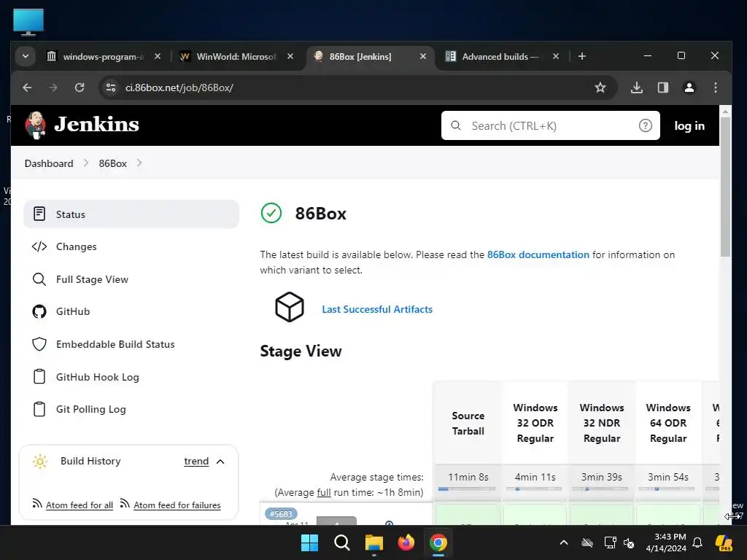Go to Dashboard breadcrumb
Screen dimensions: 747x560
click(x=49, y=163)
